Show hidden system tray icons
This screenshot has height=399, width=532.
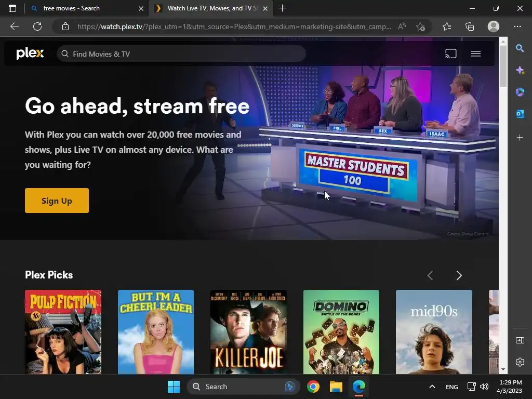coord(432,387)
